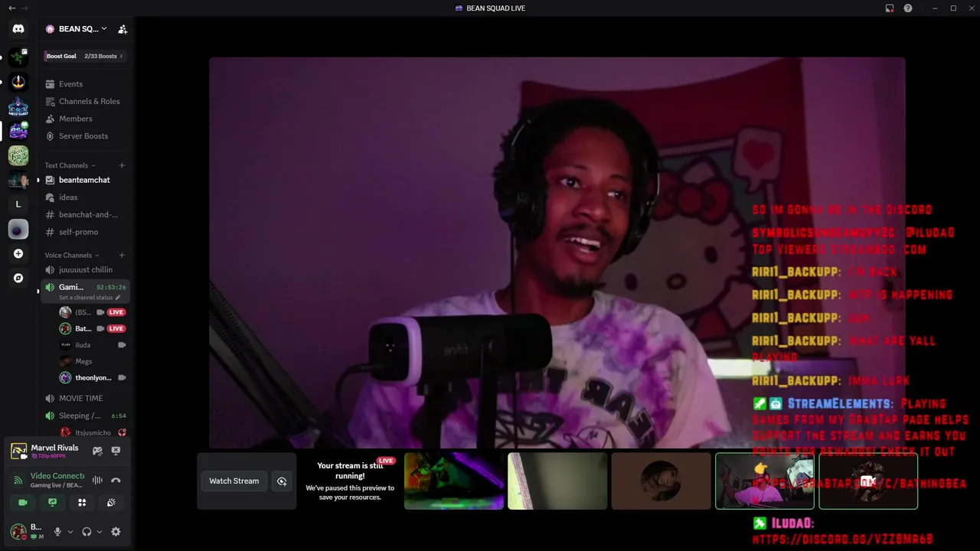This screenshot has height=551, width=980.
Task: Open the BSL server icon
Action: 18,131
